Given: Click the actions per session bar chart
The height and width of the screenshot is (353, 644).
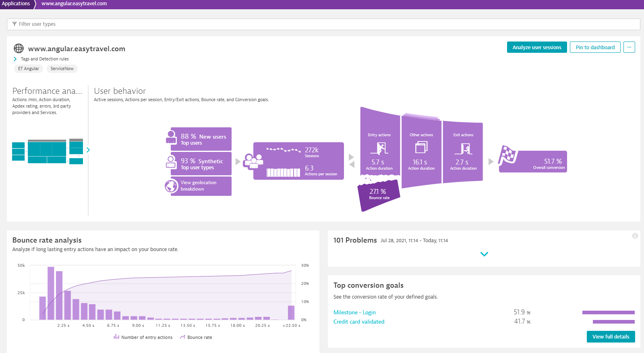Looking at the screenshot, I should 284,172.
